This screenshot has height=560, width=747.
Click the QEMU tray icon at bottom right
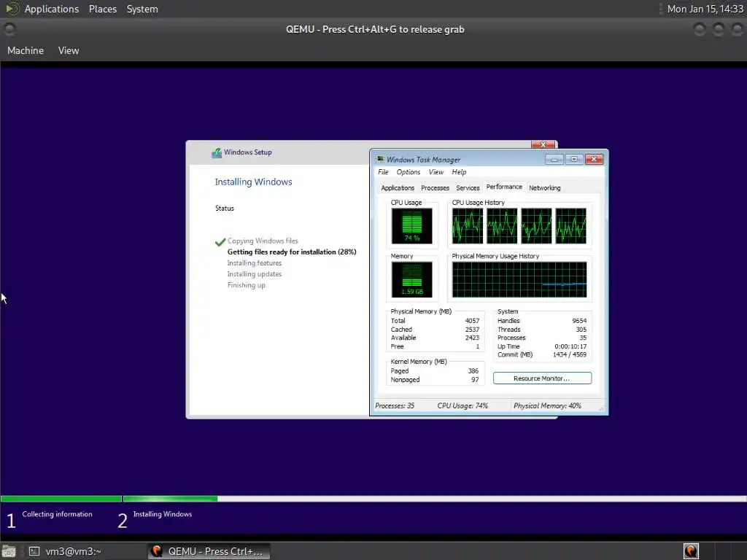coord(691,551)
